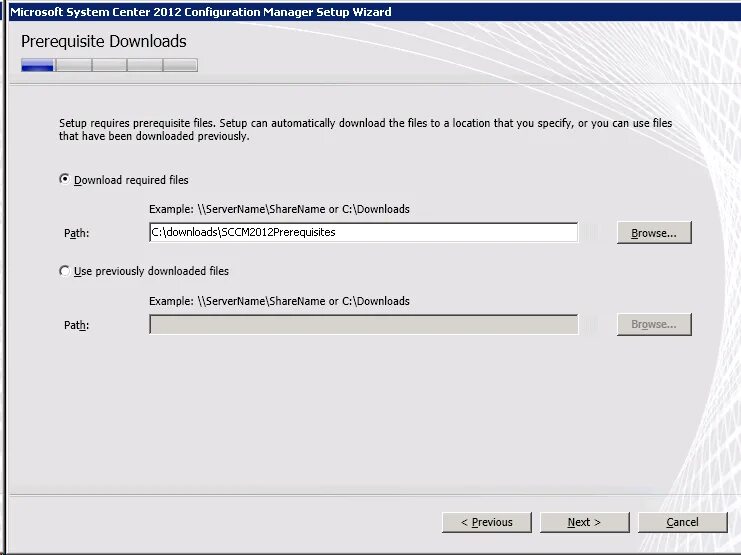The height and width of the screenshot is (555, 741).
Task: Click the greyed Browse button for previously downloaded files
Action: [x=654, y=324]
